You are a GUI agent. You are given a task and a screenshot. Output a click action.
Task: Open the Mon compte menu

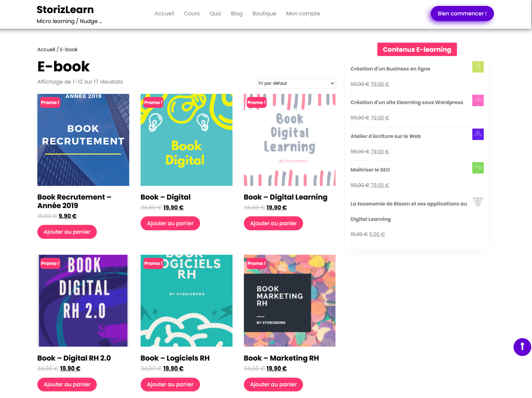click(303, 14)
